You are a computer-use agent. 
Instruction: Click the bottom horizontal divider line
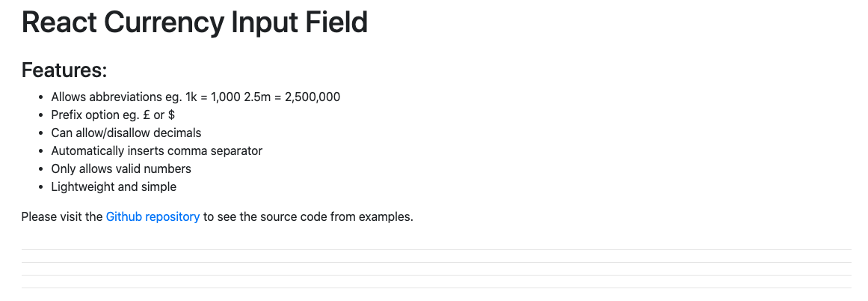click(x=436, y=288)
